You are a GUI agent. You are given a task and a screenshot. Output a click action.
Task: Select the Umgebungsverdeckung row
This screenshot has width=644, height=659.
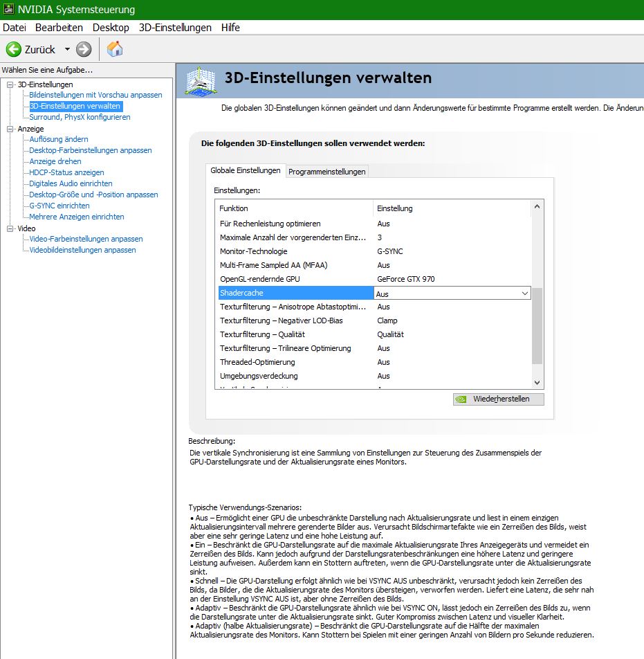(x=374, y=376)
